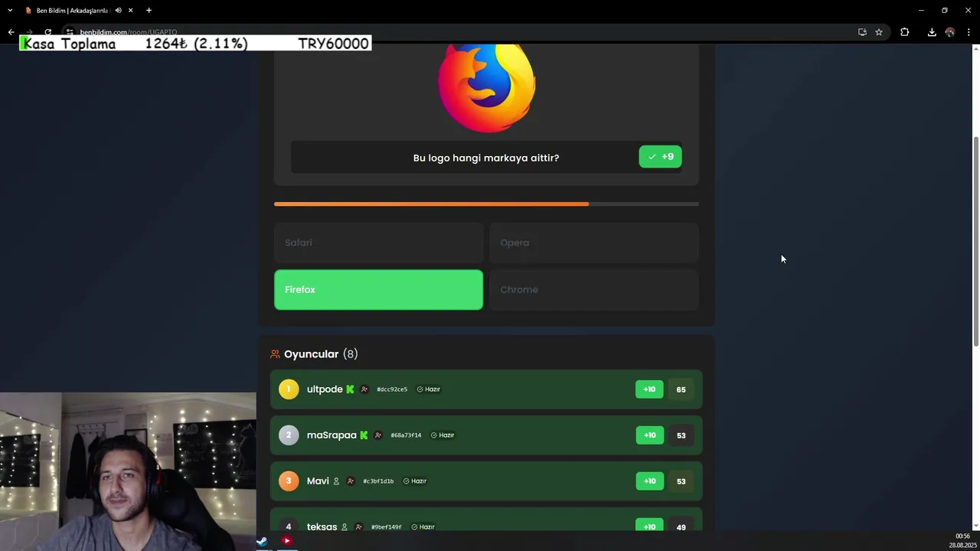Select the Ben Bildim browser tab
This screenshot has height=551, width=980.
click(x=74, y=11)
